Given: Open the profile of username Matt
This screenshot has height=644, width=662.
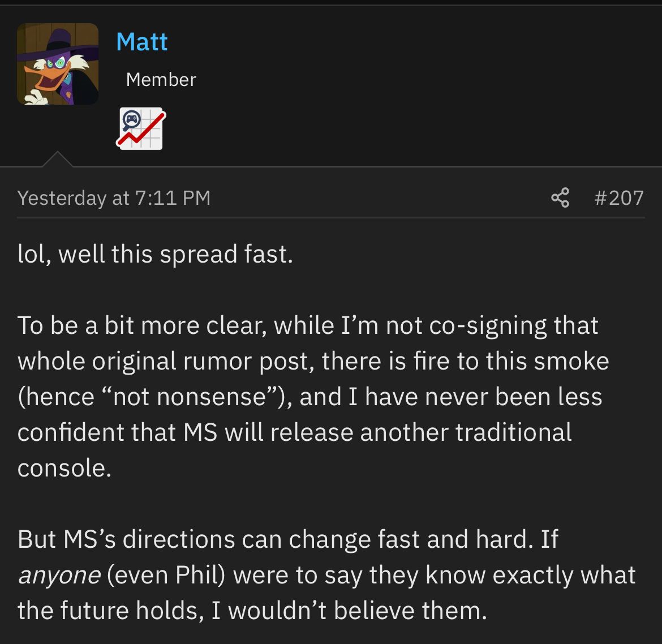Looking at the screenshot, I should tap(142, 42).
